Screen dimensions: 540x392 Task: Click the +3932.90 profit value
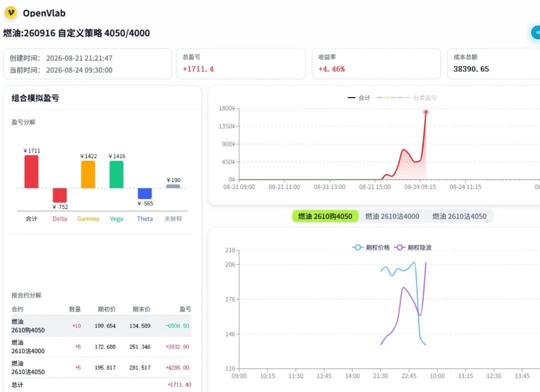(x=177, y=346)
